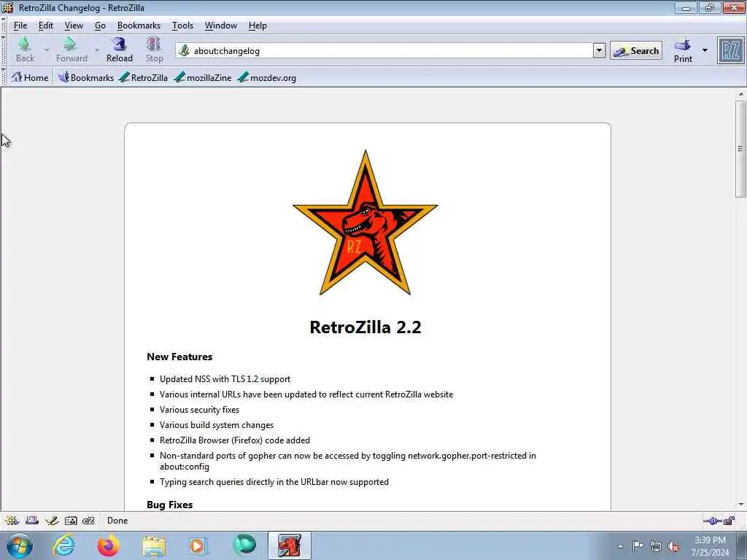
Task: Reload the current changelog page
Action: 119,50
